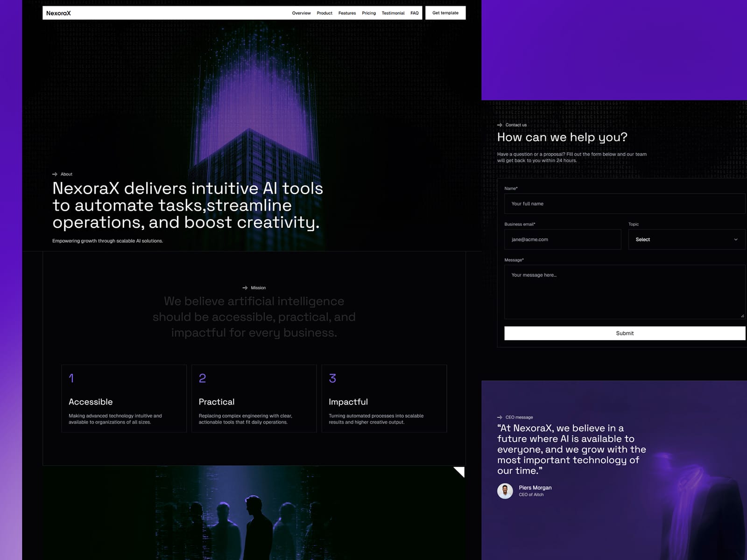Screen dimensions: 747x560
Task: Submit the contact form
Action: 625,333
